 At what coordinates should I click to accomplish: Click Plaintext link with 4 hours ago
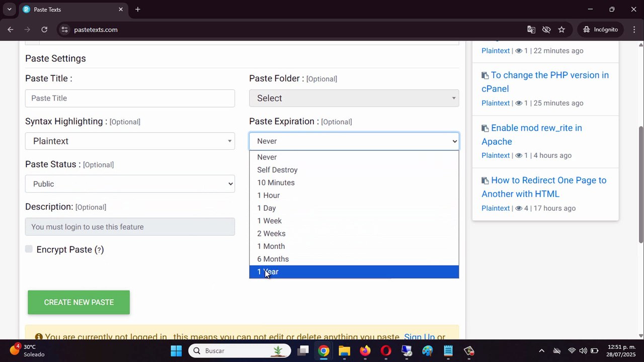pyautogui.click(x=496, y=155)
